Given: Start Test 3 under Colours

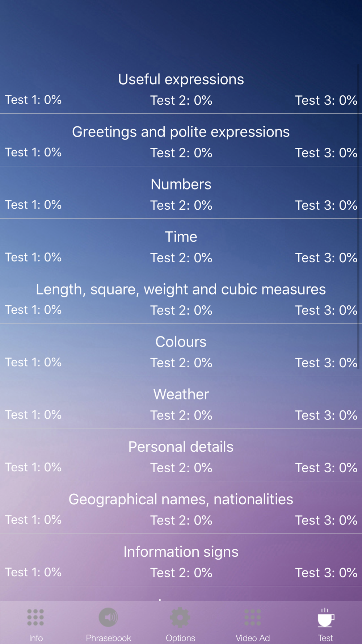Looking at the screenshot, I should (x=326, y=363).
